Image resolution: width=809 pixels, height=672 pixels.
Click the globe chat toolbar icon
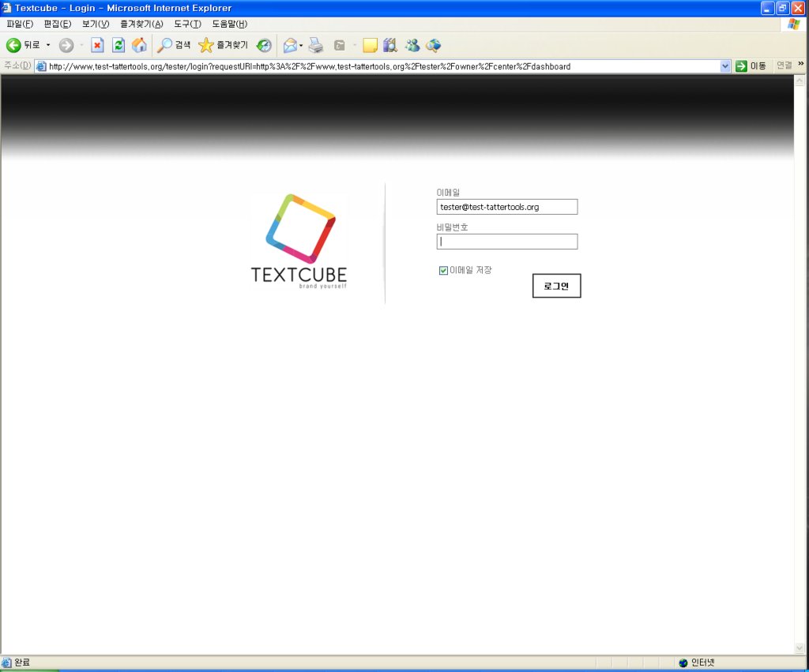coord(434,45)
